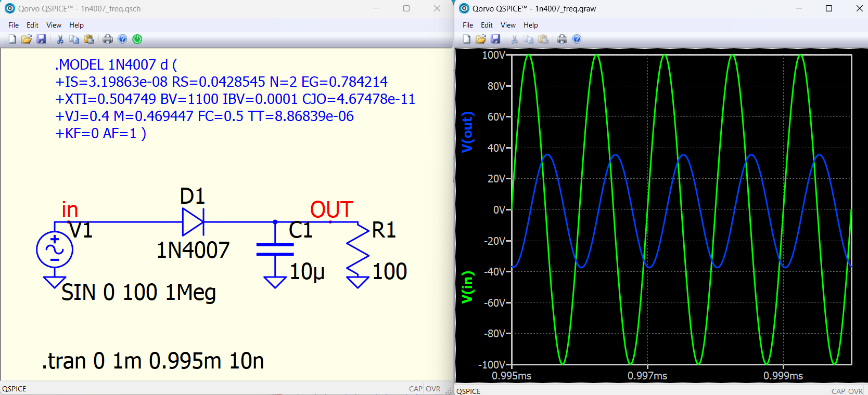868x395 pixels.
Task: Click the OUT net label
Action: coord(331,210)
